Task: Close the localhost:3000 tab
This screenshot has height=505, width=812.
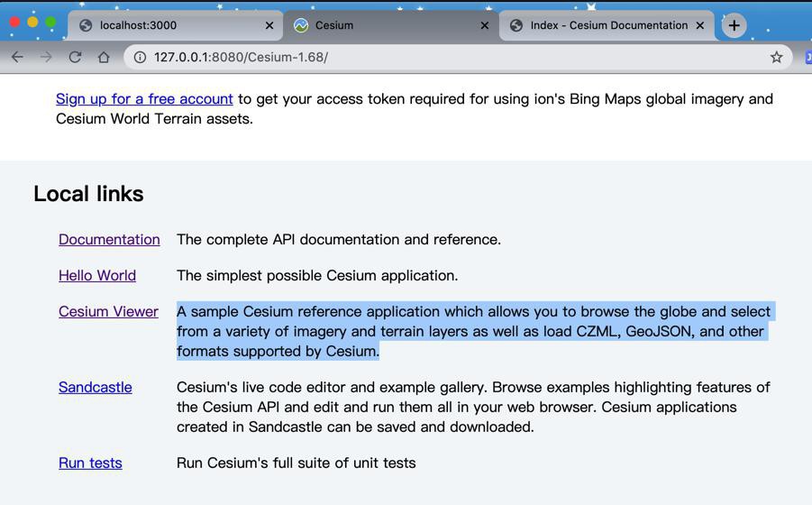Action: coord(269,25)
